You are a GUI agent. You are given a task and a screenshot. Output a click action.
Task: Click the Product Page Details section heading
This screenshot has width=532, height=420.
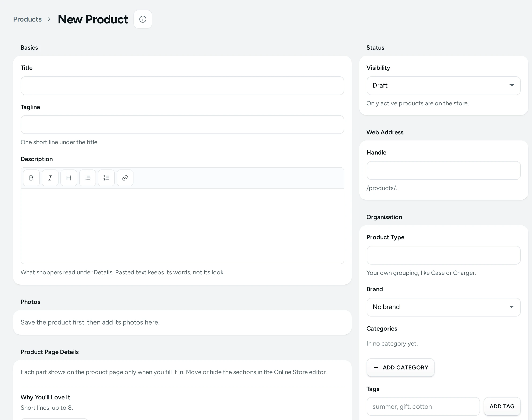coord(50,352)
